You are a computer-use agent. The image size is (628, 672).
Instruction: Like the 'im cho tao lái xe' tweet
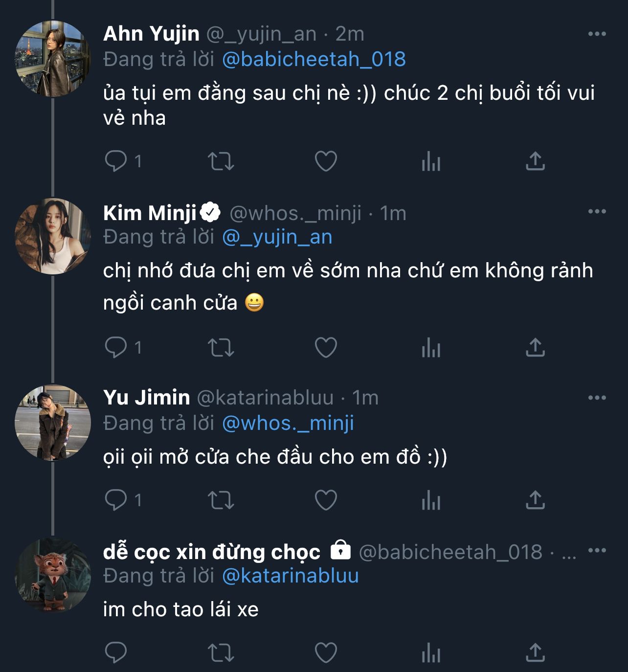click(326, 652)
